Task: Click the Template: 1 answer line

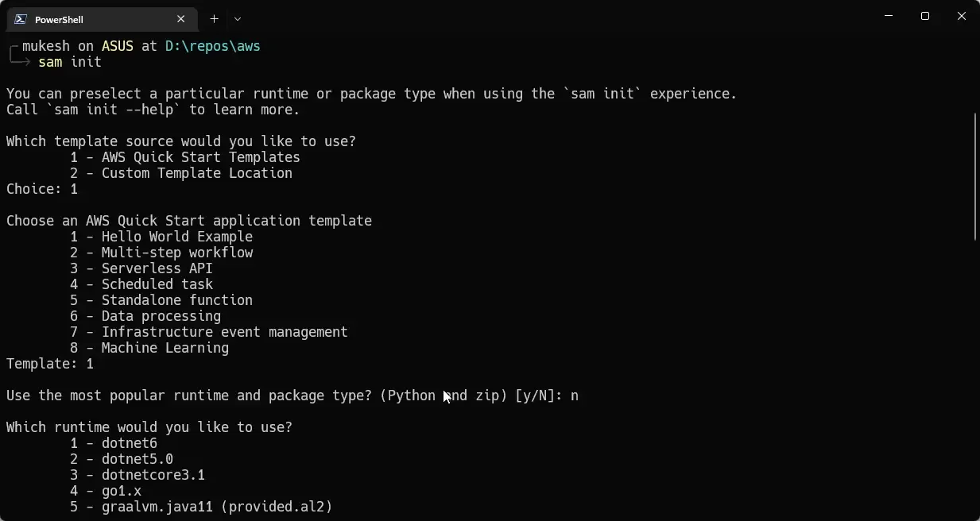Action: tap(50, 363)
